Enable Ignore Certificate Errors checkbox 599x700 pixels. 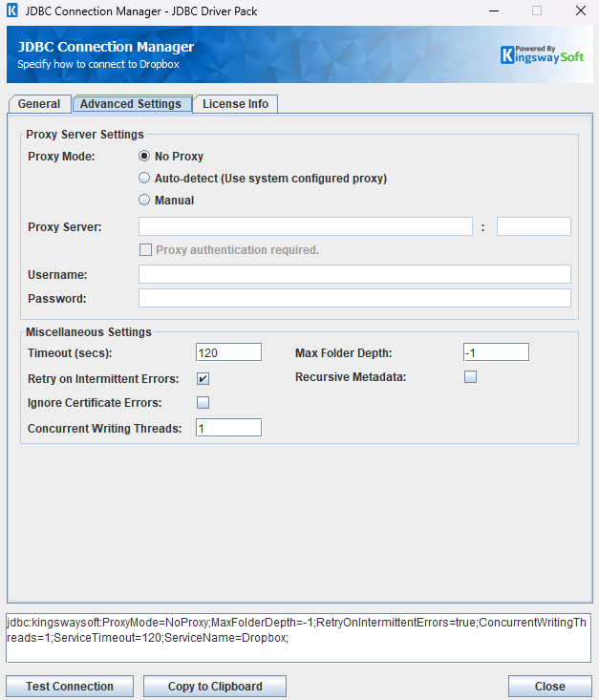pyautogui.click(x=203, y=402)
